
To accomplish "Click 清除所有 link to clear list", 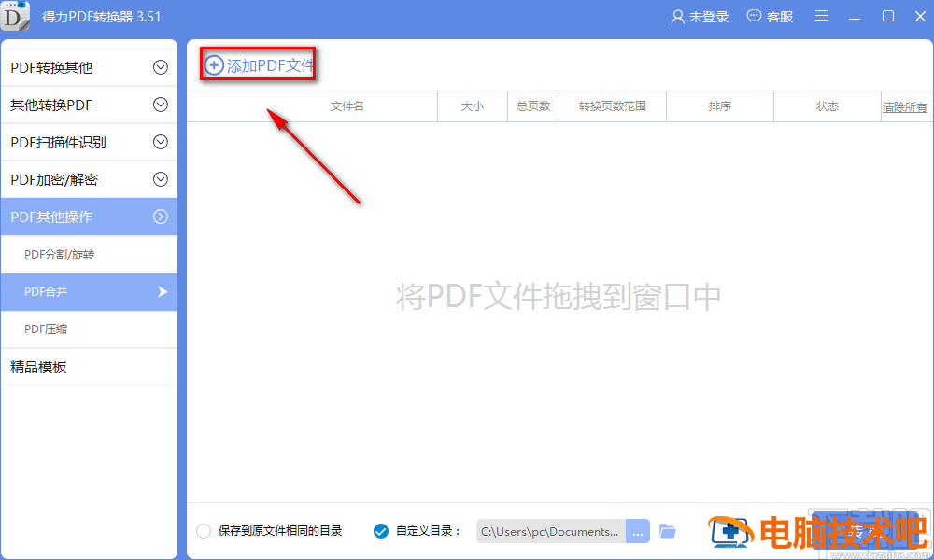I will (905, 107).
